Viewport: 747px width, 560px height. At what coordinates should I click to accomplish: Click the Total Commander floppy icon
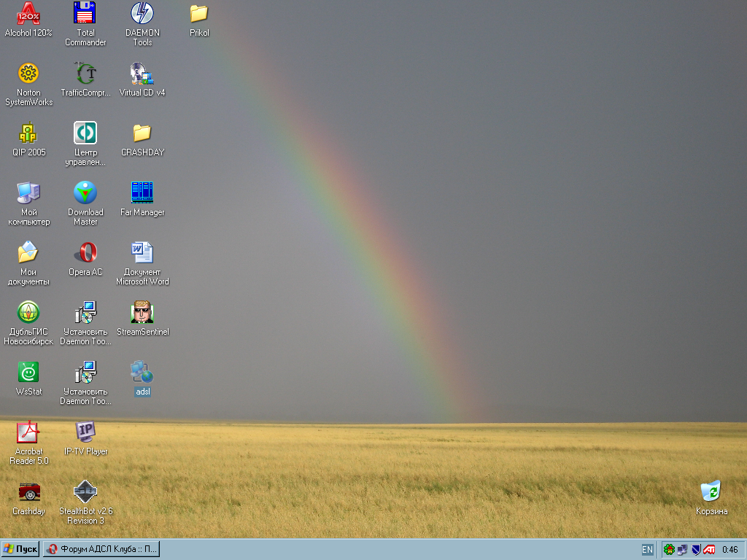(x=85, y=13)
